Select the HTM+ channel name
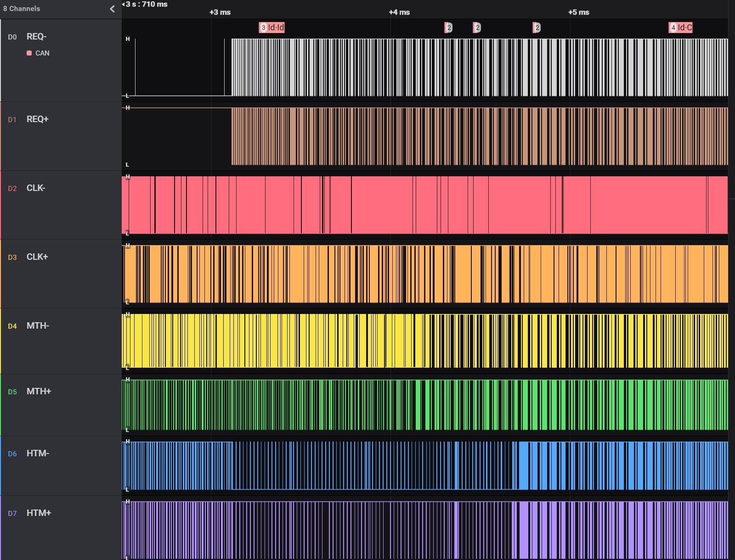 pyautogui.click(x=39, y=513)
